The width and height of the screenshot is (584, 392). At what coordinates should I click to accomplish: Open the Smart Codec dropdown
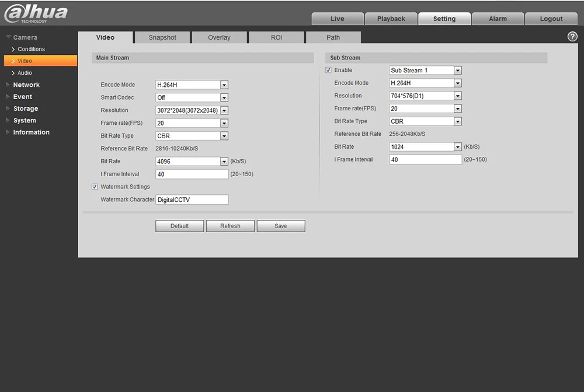192,97
